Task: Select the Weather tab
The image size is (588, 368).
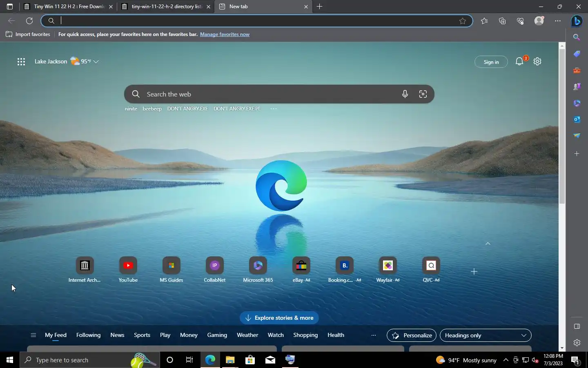Action: 247,335
